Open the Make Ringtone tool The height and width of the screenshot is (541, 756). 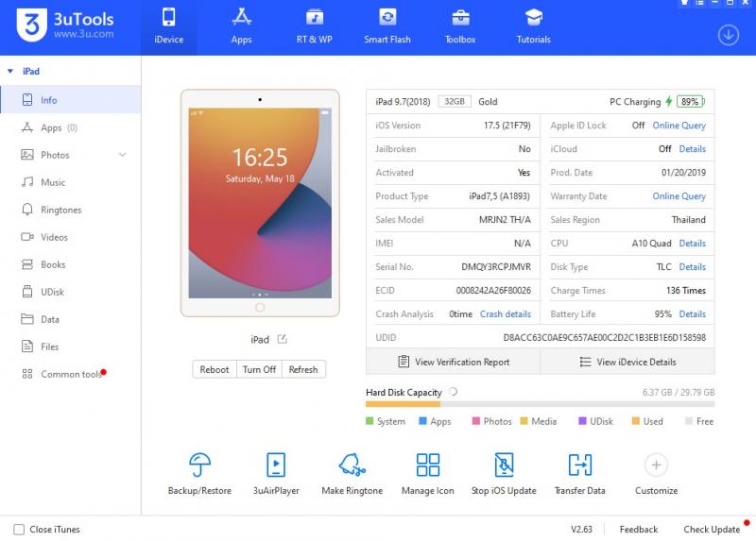[x=352, y=473]
